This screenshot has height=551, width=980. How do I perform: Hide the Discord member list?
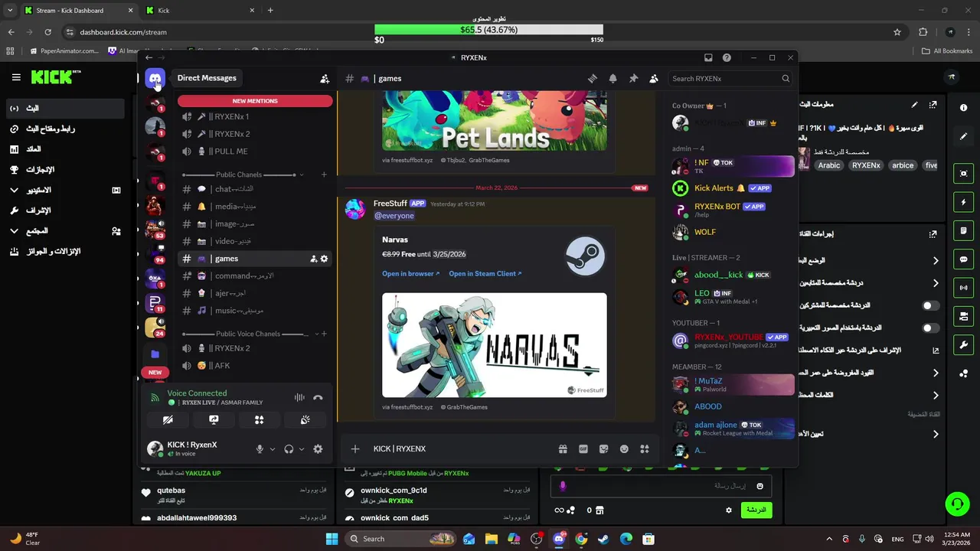pos(654,78)
